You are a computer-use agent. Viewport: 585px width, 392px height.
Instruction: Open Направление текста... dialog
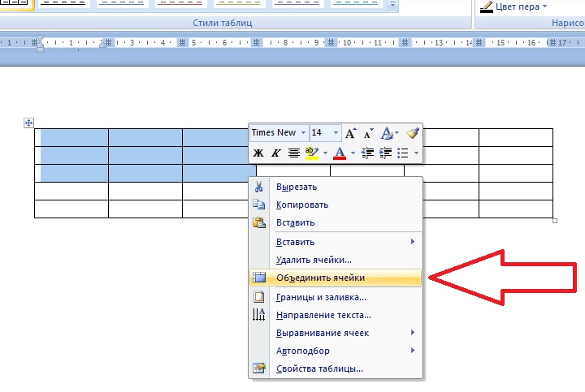[x=336, y=315]
